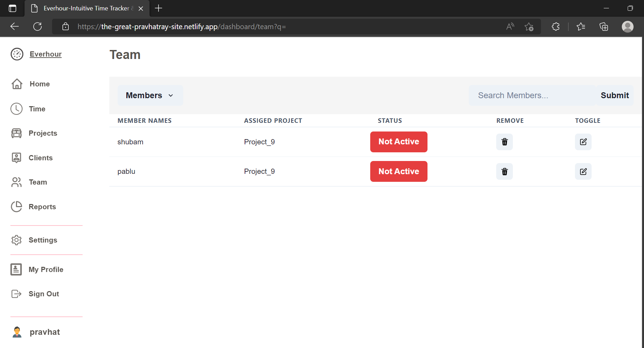Toggle pablu's Not Active status

click(399, 171)
